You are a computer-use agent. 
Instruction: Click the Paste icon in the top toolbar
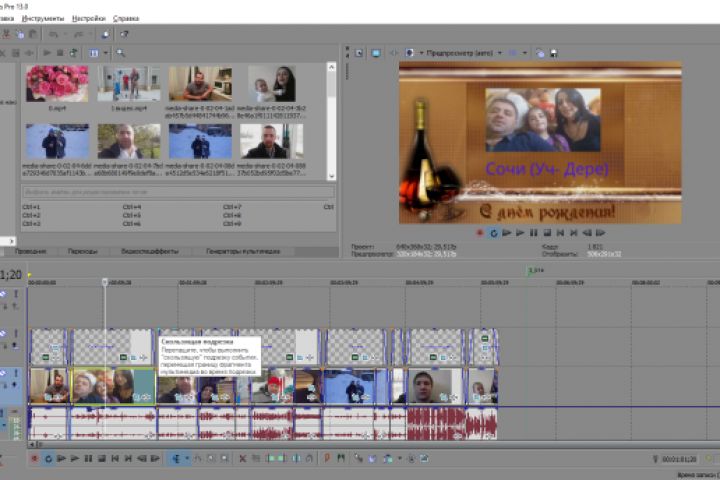coord(33,34)
